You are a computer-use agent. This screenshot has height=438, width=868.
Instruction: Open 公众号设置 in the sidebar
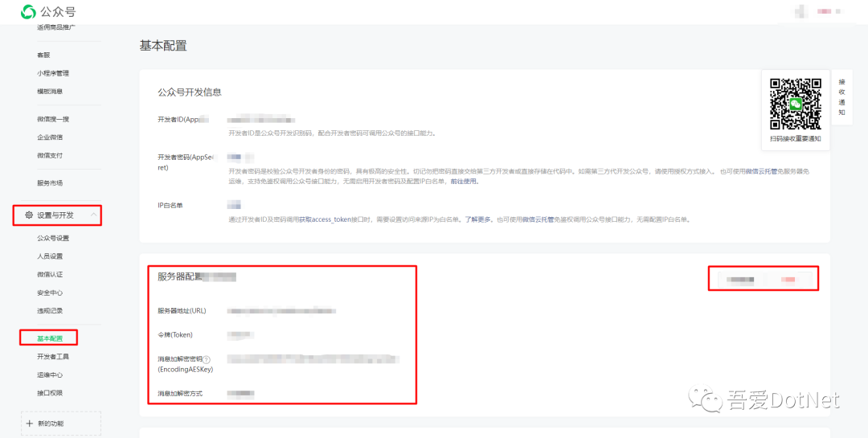coord(53,238)
